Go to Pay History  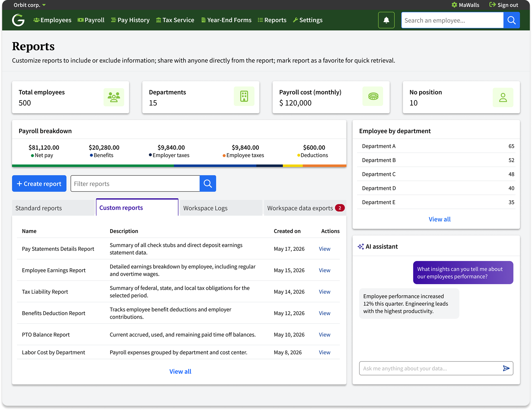[130, 20]
